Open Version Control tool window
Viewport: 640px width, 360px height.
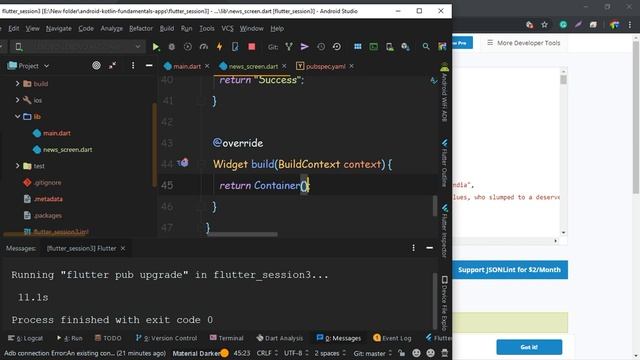click(166, 338)
